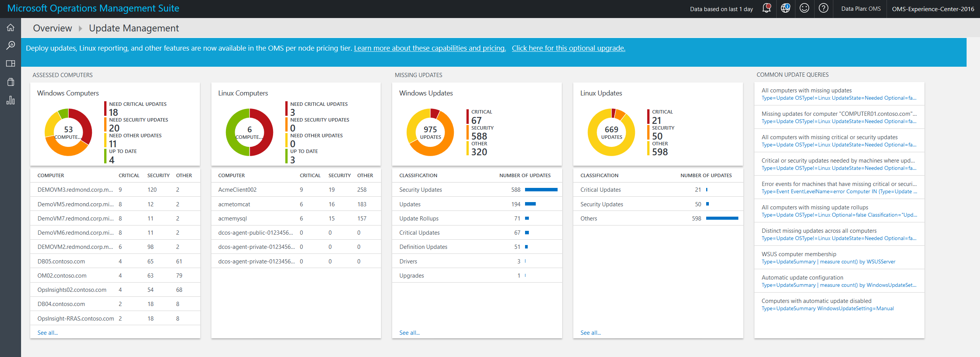Open the help question mark icon
The width and height of the screenshot is (980, 357).
pos(823,8)
